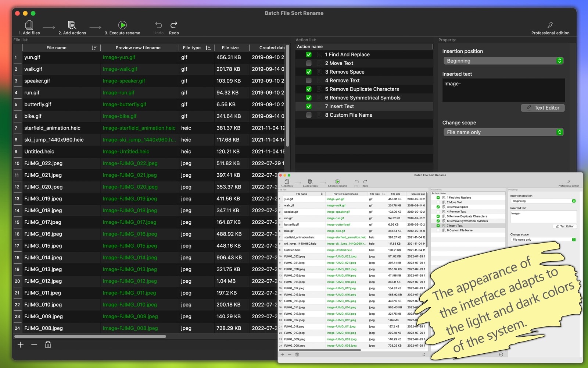The width and height of the screenshot is (588, 368).
Task: Click the Inserted text input field
Action: pyautogui.click(x=503, y=90)
